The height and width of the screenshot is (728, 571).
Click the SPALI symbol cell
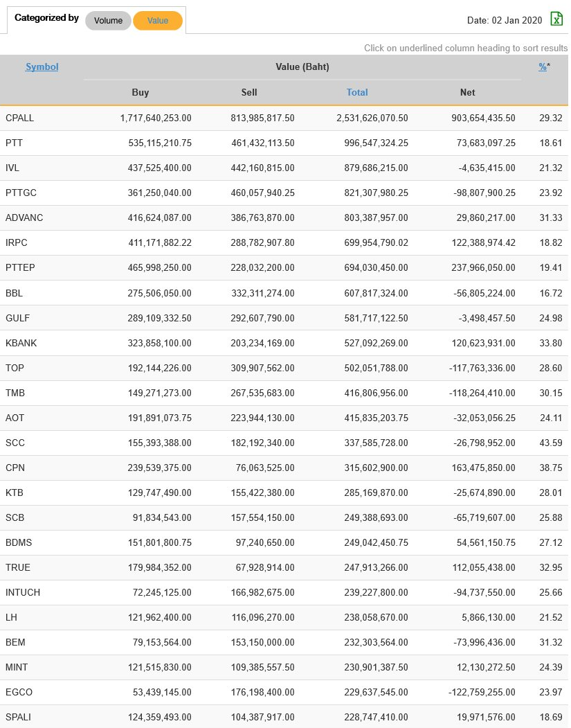18,717
